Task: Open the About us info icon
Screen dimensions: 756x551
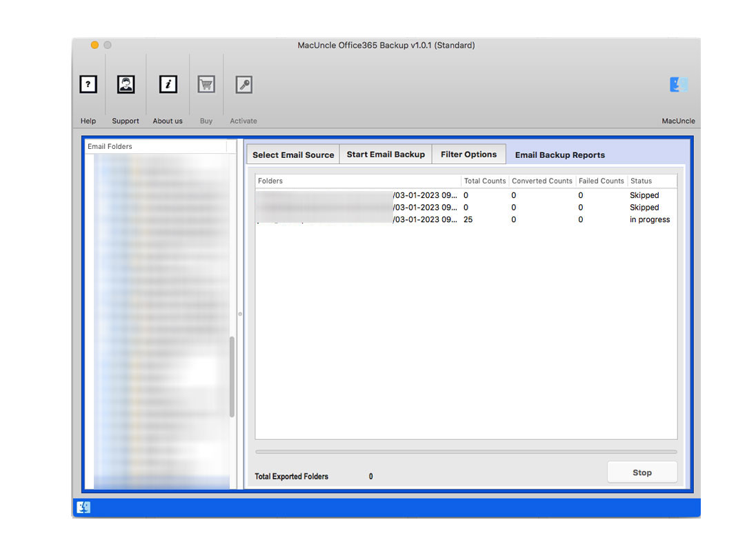Action: pyautogui.click(x=168, y=84)
